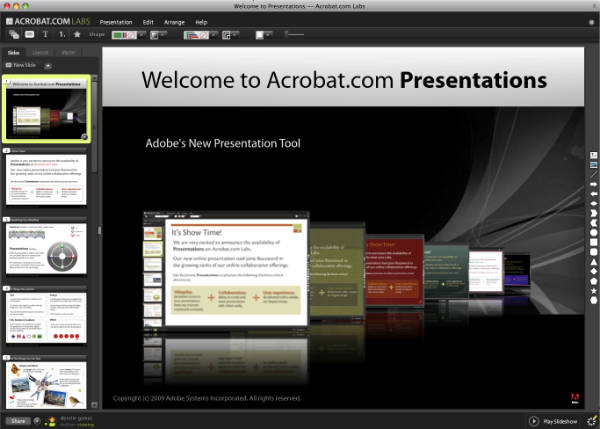Select the circle shape
The height and width of the screenshot is (429, 600).
click(x=593, y=232)
